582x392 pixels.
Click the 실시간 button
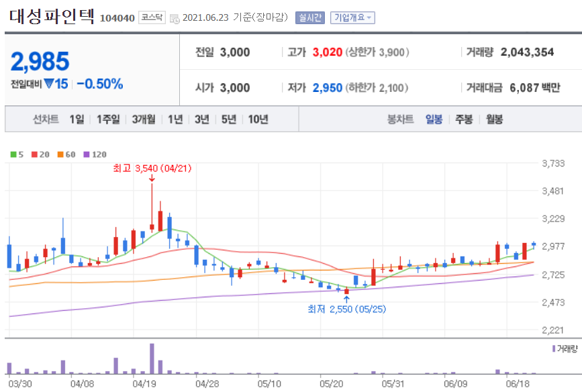coord(310,17)
